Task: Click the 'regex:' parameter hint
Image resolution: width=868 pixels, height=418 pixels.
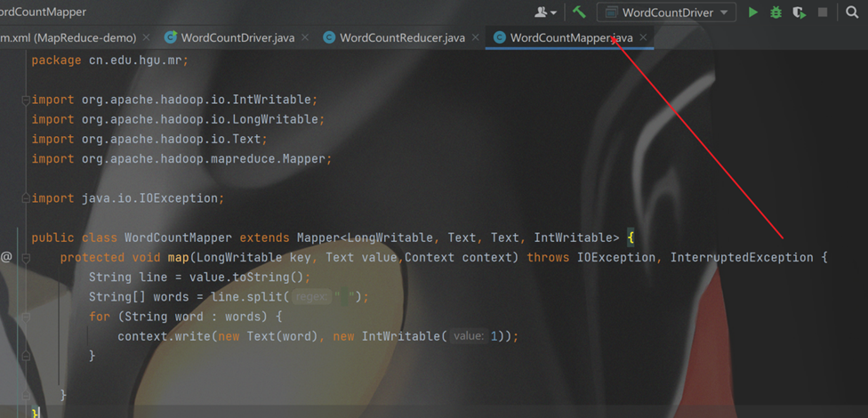Action: 312,297
